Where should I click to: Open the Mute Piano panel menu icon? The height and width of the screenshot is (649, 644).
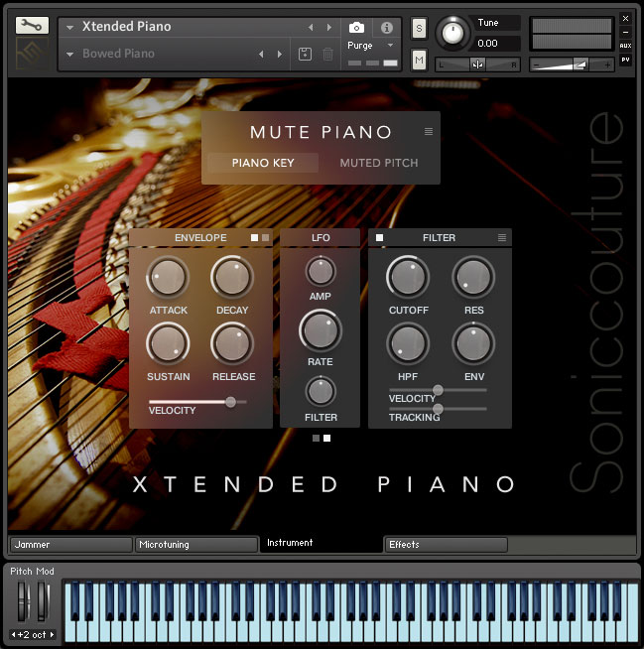[429, 132]
